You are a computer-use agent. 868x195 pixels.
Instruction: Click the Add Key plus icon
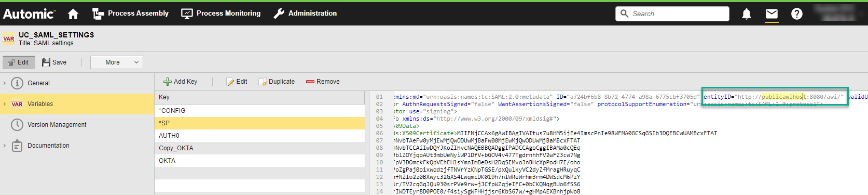[167, 82]
